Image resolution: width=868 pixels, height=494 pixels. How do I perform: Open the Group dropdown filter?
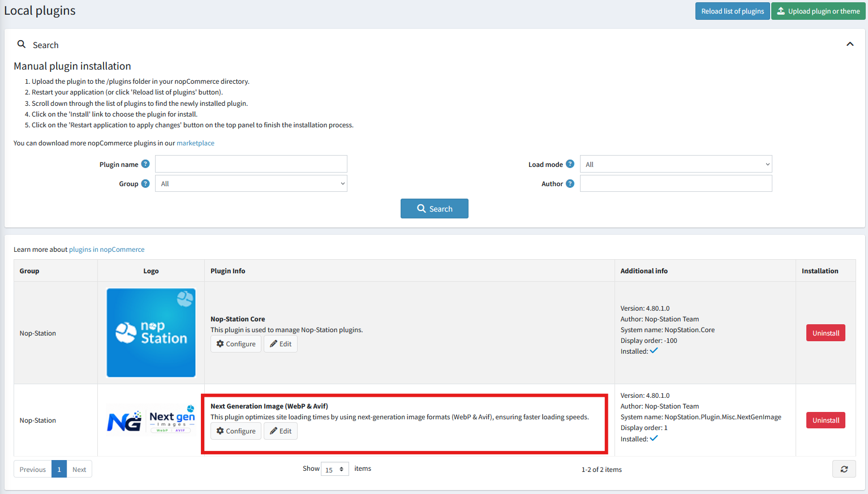[x=251, y=183]
